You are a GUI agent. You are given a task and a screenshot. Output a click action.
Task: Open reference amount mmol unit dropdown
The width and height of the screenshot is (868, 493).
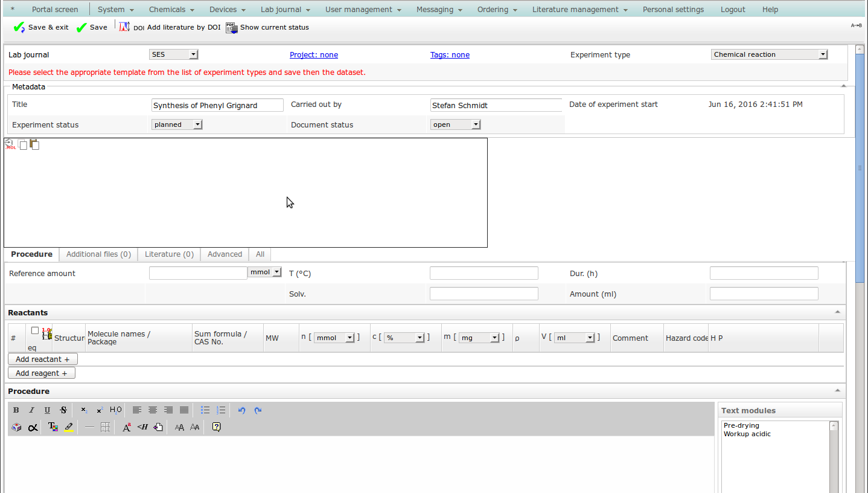[265, 272]
